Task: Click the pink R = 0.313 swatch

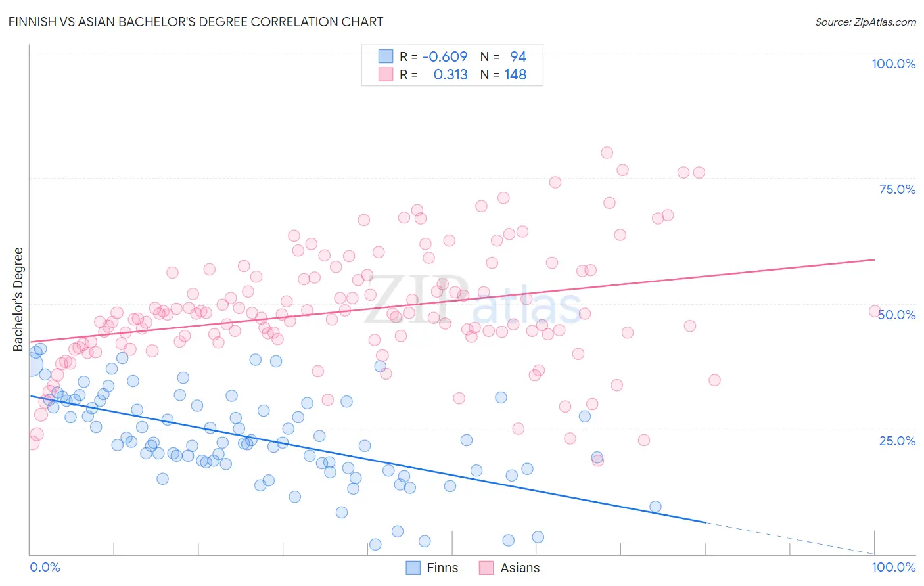Action: pos(386,74)
